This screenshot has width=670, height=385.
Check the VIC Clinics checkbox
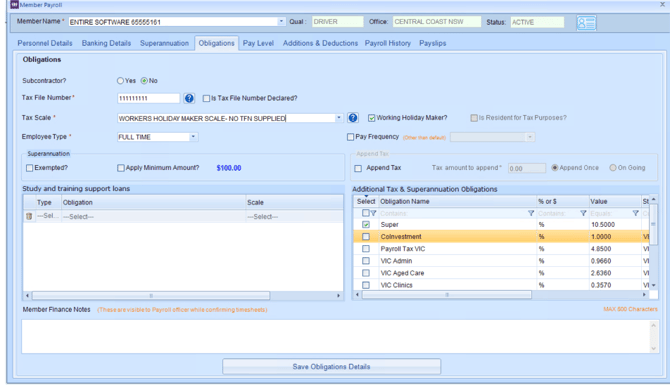[x=366, y=285]
